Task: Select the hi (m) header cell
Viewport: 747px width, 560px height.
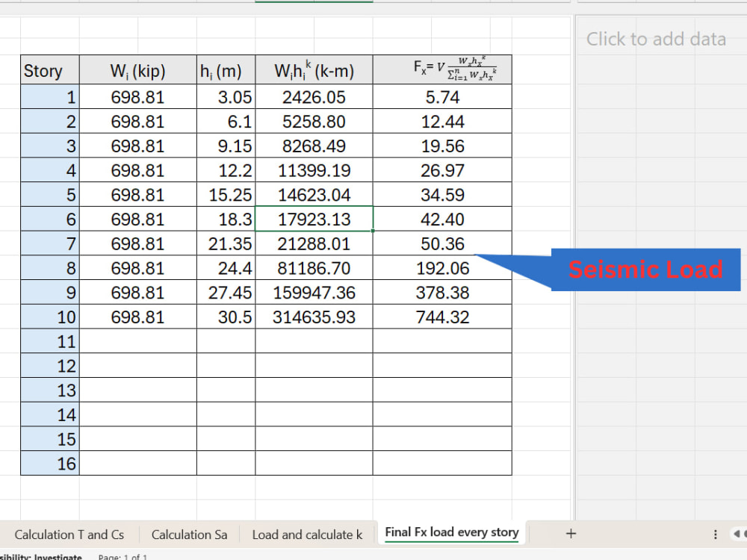Action: coord(226,70)
